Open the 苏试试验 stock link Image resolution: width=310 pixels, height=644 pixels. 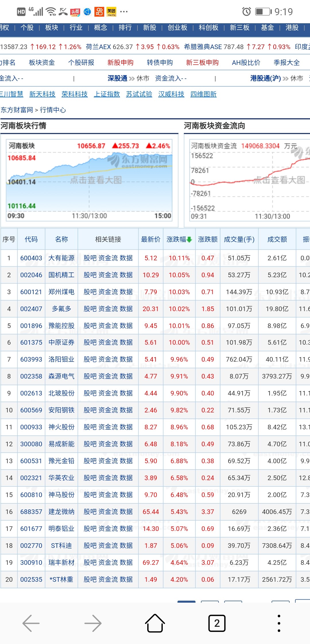click(139, 94)
